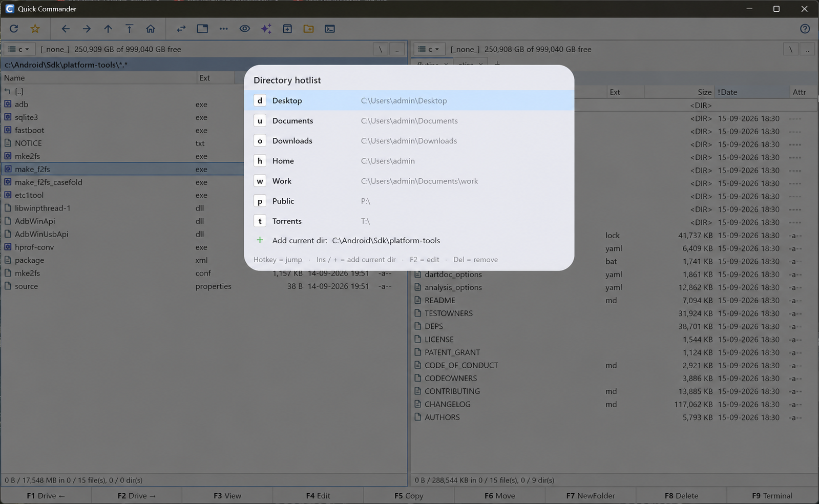Viewport: 819px width, 504px height.
Task: Click the right panel parent '..' button
Action: click(x=807, y=49)
